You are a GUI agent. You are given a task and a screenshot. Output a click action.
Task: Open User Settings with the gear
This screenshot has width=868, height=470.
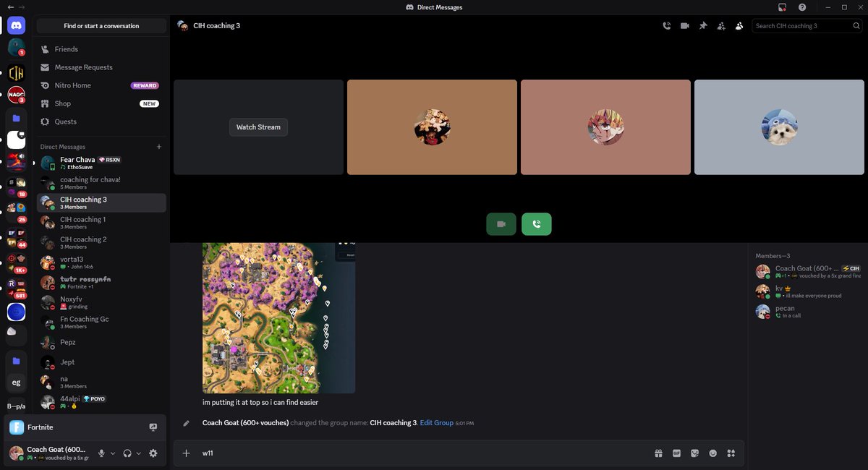153,453
